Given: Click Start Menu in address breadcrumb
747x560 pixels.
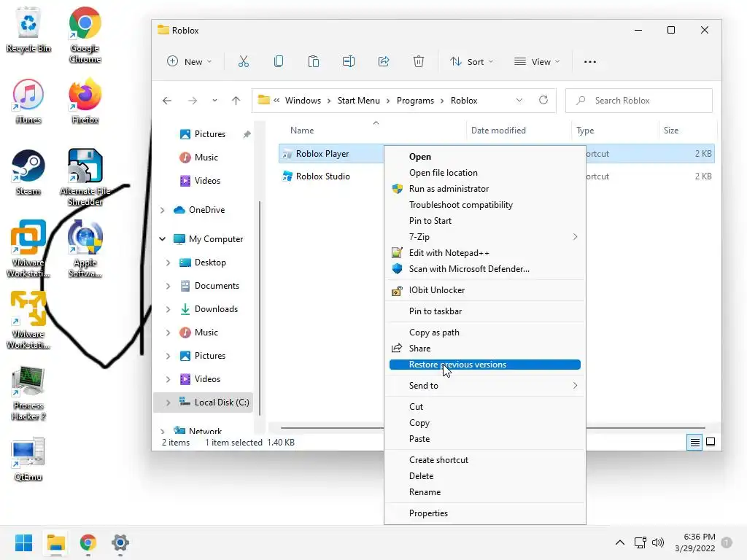Looking at the screenshot, I should coord(359,101).
